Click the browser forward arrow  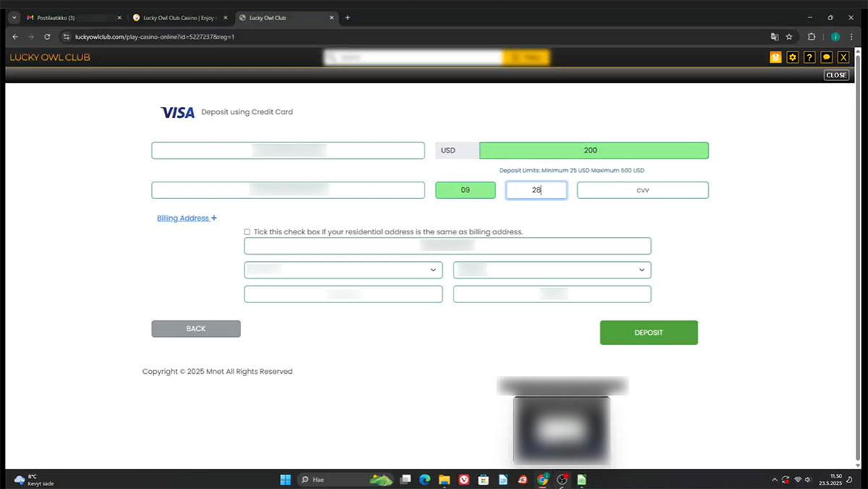(x=31, y=36)
